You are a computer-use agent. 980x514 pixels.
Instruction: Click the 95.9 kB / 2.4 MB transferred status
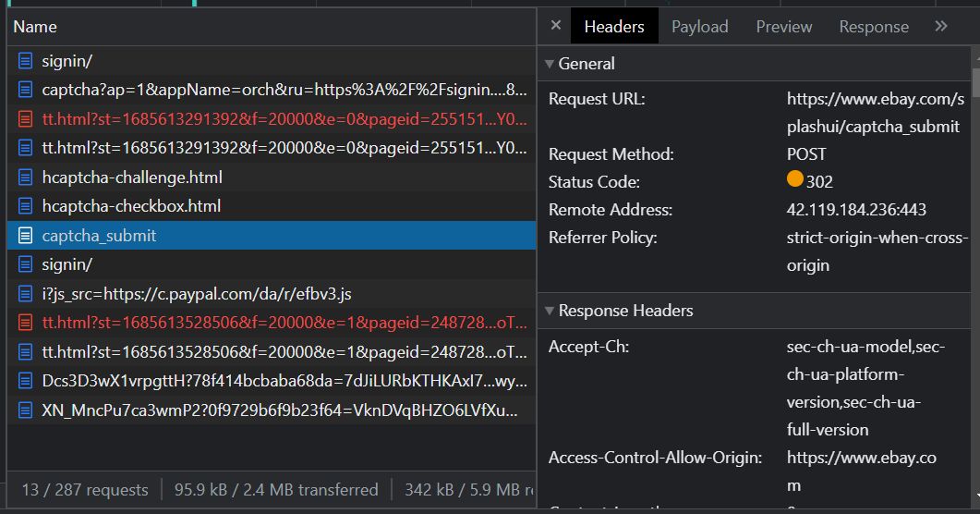tap(276, 490)
